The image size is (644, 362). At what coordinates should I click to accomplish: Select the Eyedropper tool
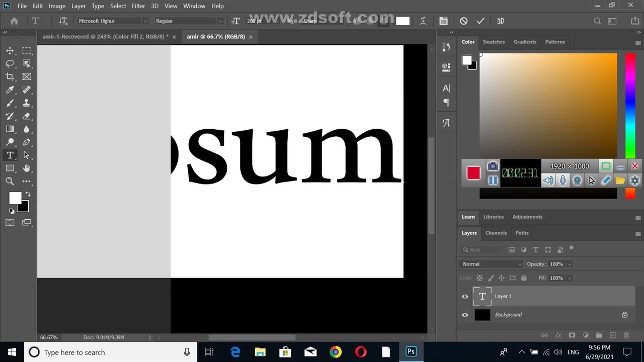[10, 90]
